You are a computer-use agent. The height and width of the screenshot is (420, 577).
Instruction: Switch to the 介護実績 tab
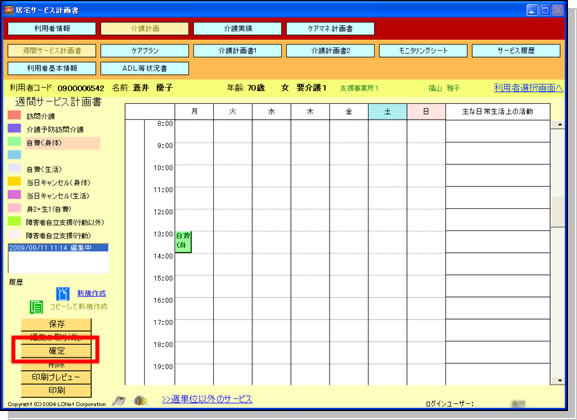click(x=238, y=29)
